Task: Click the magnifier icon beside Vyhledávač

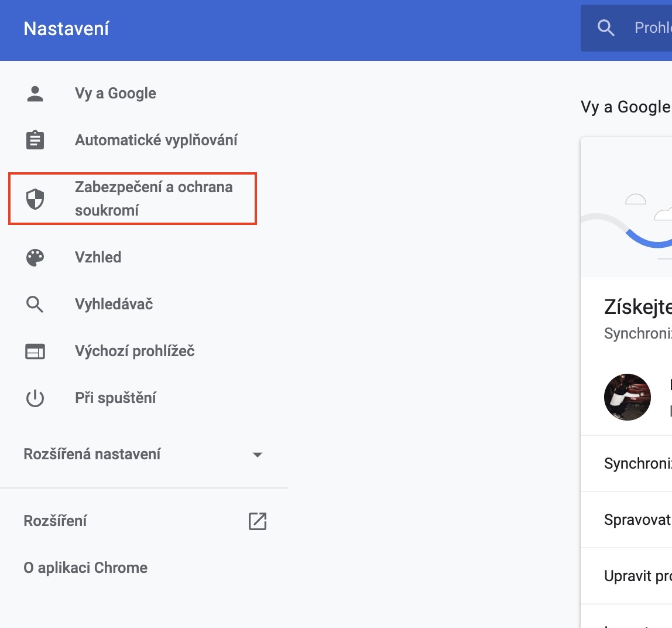Action: coord(35,305)
